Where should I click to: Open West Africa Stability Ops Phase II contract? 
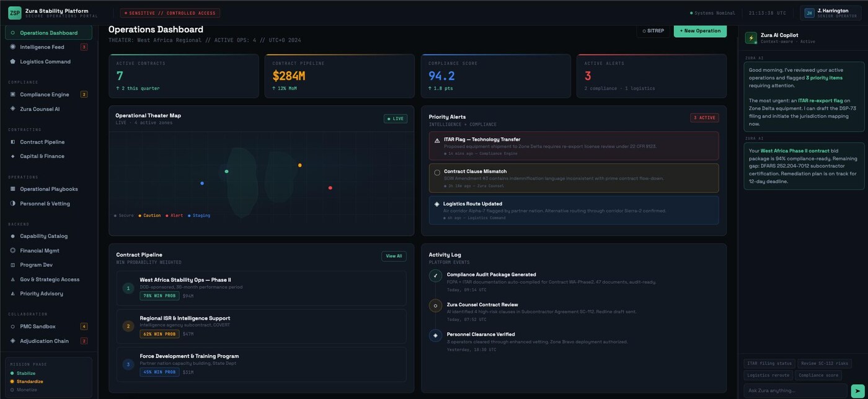pyautogui.click(x=262, y=288)
